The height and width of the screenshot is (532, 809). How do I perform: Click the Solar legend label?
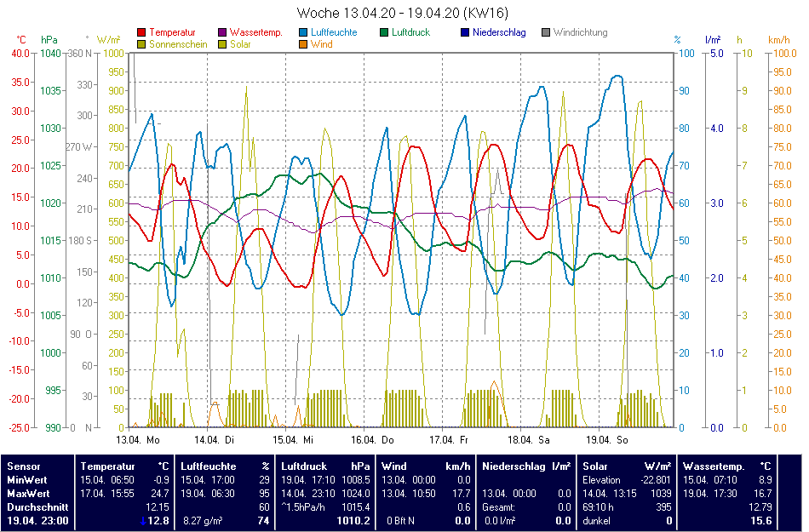pos(241,44)
